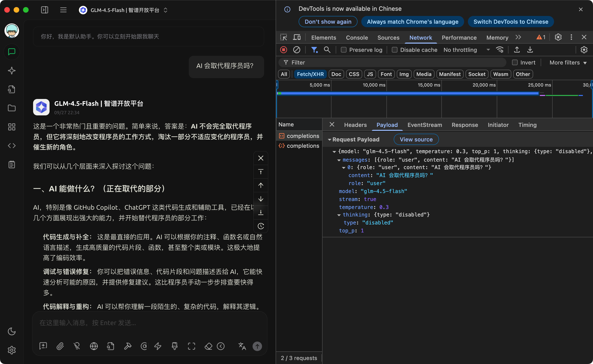Toggle the network filter funnel icon
Viewport: 593px width, 364px height.
click(314, 49)
